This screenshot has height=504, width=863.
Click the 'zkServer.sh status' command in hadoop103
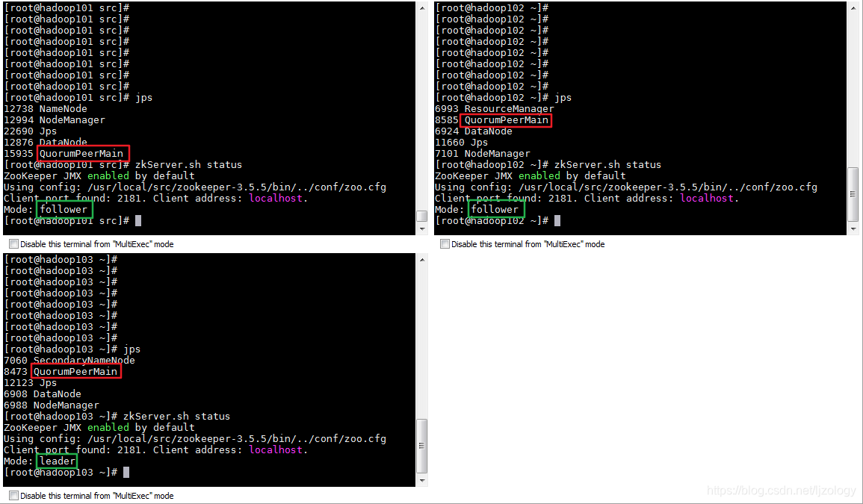pyautogui.click(x=176, y=416)
